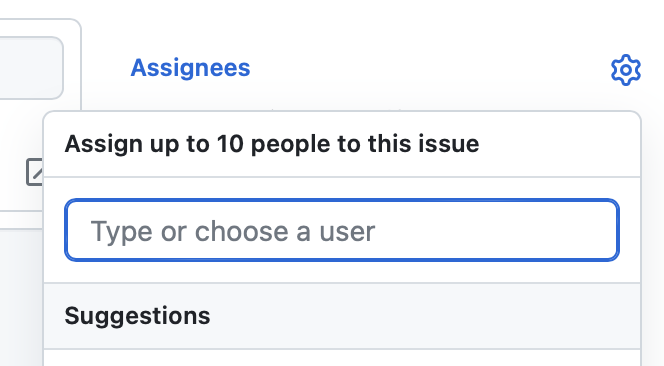Collapse the assignee popup using the Assignees label
The image size is (664, 366).
click(x=190, y=68)
